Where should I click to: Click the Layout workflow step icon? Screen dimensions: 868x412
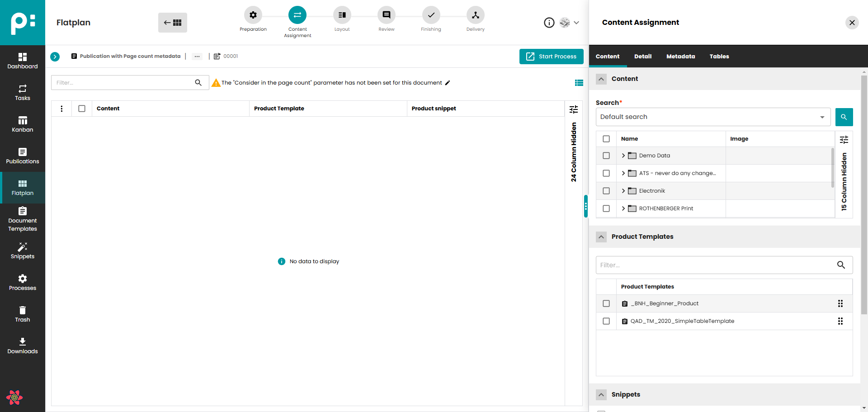tap(342, 15)
